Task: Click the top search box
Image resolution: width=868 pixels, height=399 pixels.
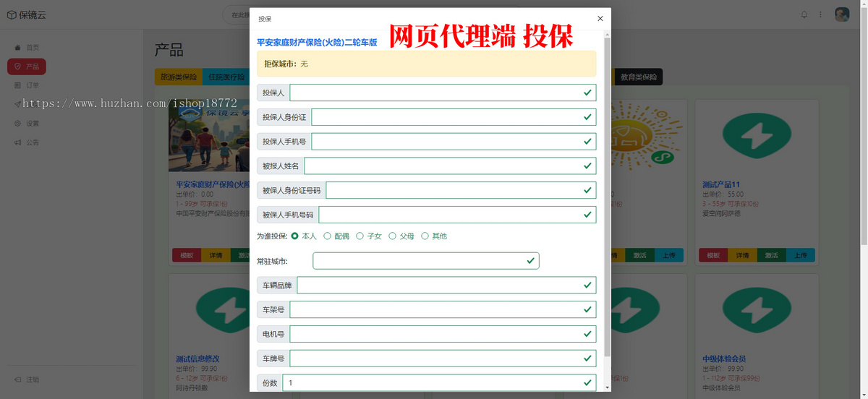Action: tap(237, 14)
